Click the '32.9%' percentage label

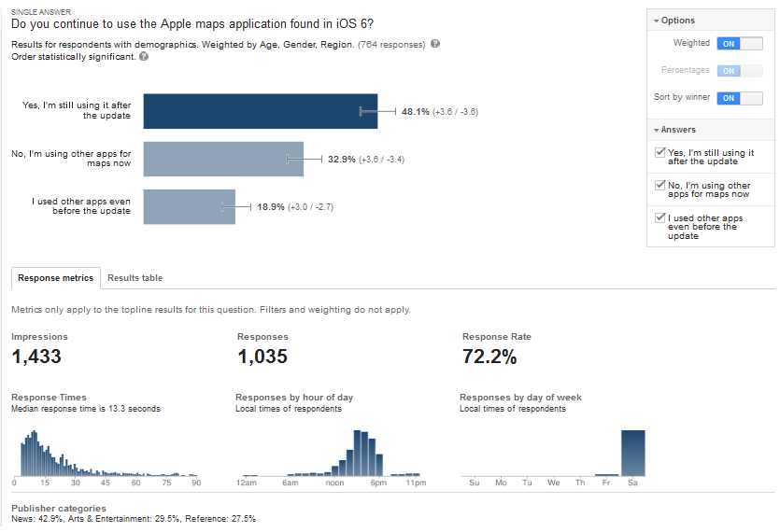[x=342, y=159]
